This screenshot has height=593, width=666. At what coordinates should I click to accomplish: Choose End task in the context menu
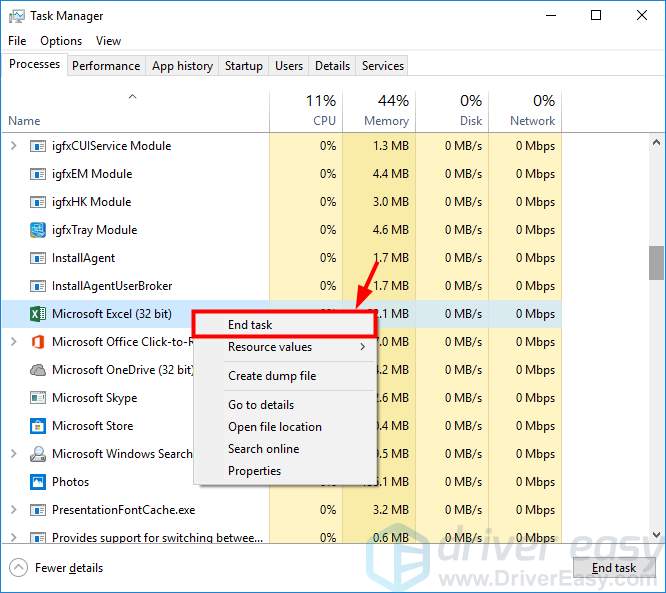tap(285, 325)
